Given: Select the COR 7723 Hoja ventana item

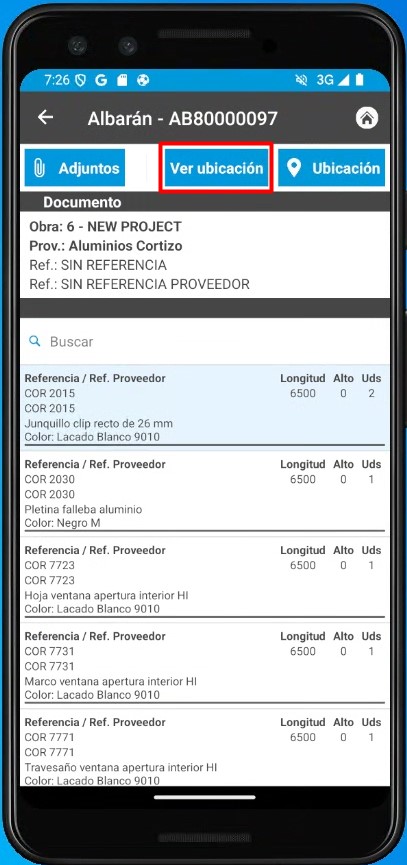Looking at the screenshot, I should click(205, 580).
